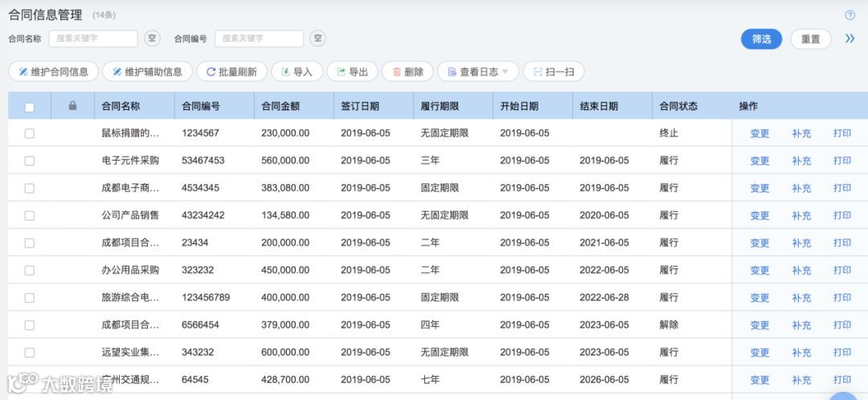Check the row for contract 4534345
Viewport: 868px width, 400px height.
pos(30,188)
